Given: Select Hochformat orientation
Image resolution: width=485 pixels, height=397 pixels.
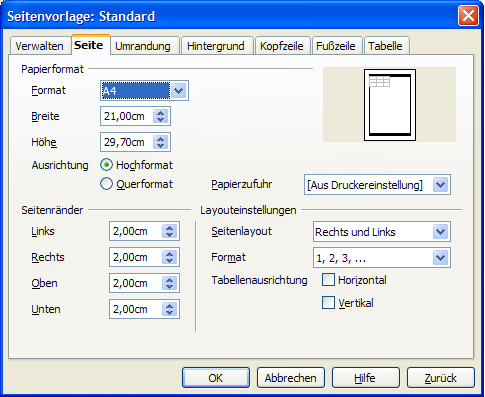Looking at the screenshot, I should 106,165.
